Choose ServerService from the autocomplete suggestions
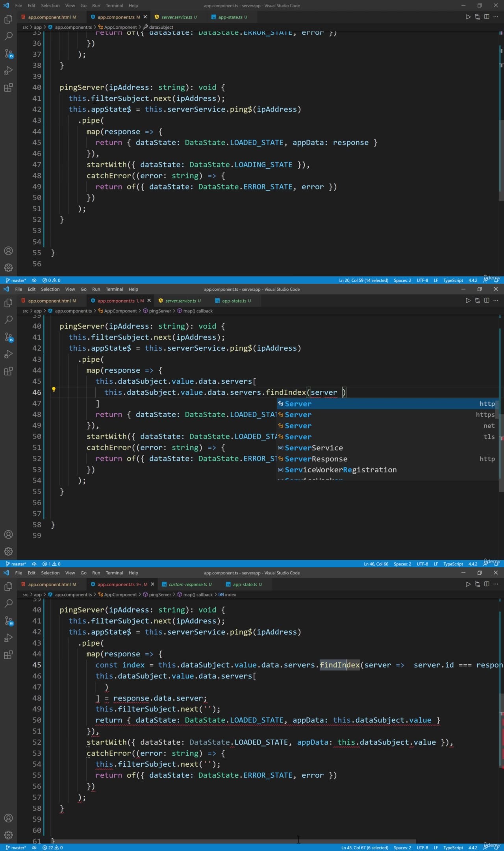This screenshot has height=851, width=504. [313, 448]
